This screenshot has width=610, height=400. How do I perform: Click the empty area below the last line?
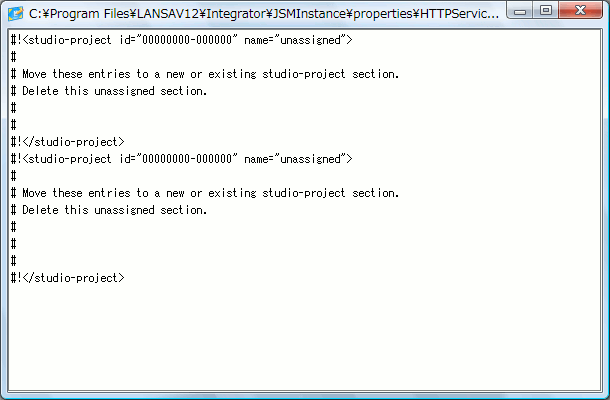click(305, 339)
